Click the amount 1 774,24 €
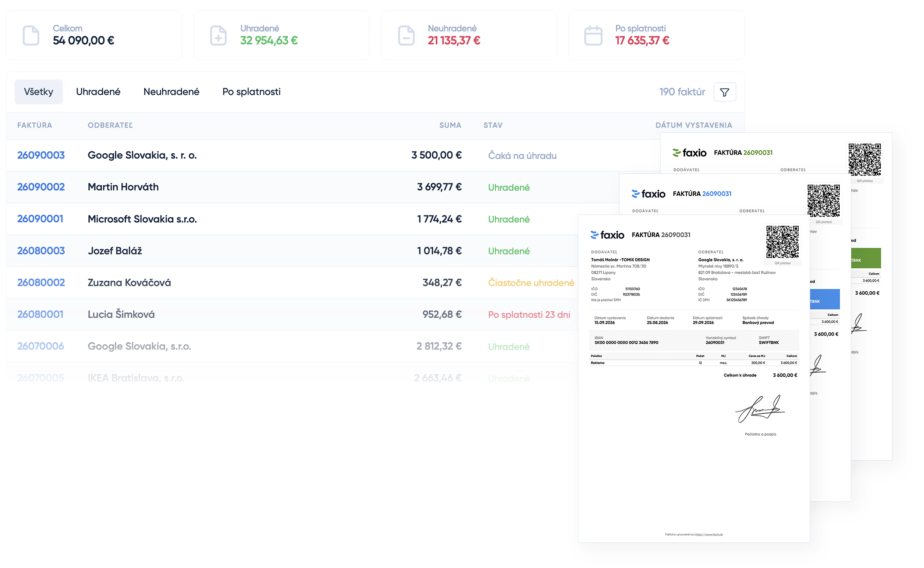Image resolution: width=924 pixels, height=568 pixels. click(439, 219)
